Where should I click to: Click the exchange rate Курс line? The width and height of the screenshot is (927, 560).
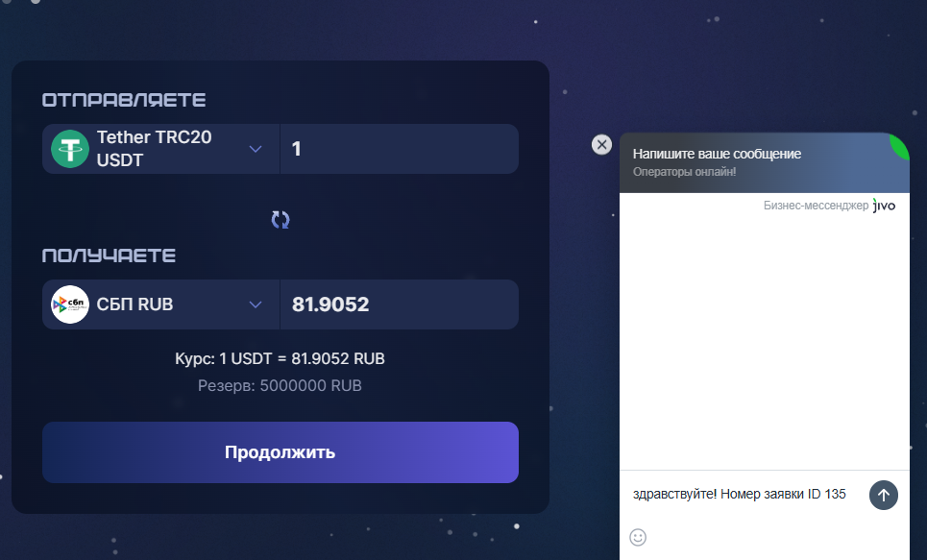pyautogui.click(x=280, y=358)
